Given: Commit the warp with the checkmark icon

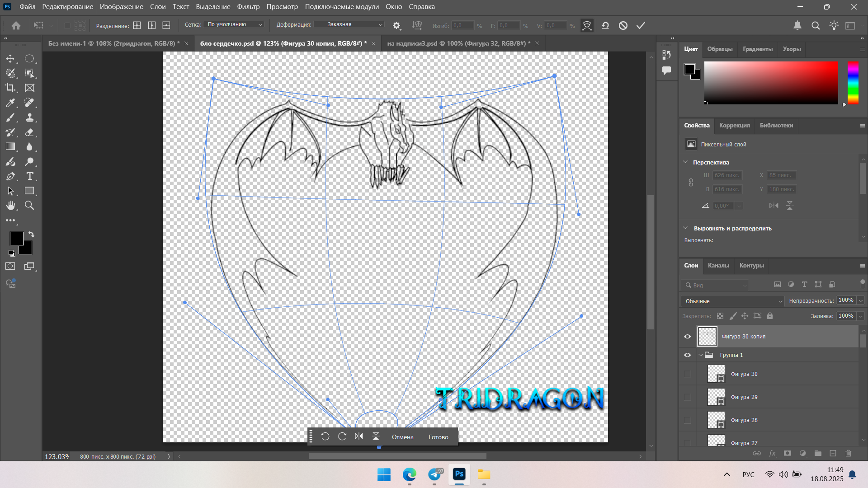Looking at the screenshot, I should click(x=641, y=26).
